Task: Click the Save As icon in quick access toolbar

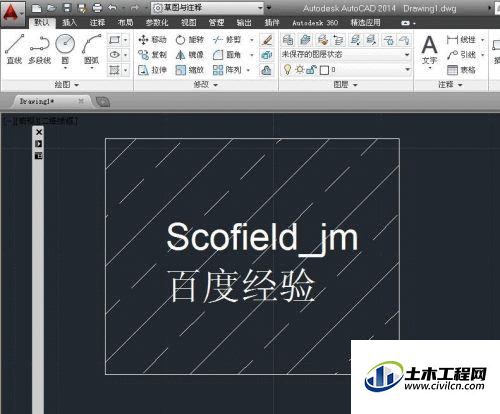Action: (82, 8)
